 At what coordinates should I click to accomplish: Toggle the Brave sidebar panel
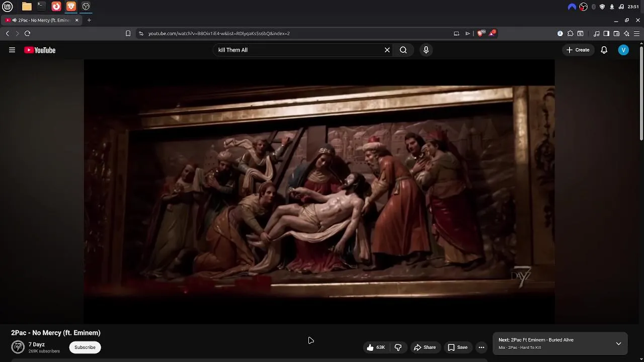click(606, 33)
